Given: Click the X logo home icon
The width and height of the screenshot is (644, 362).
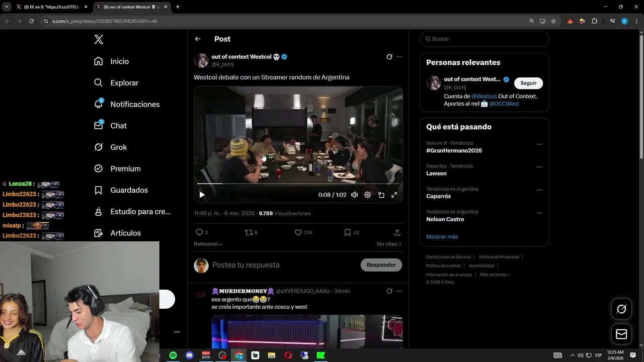Looking at the screenshot, I should [x=99, y=39].
